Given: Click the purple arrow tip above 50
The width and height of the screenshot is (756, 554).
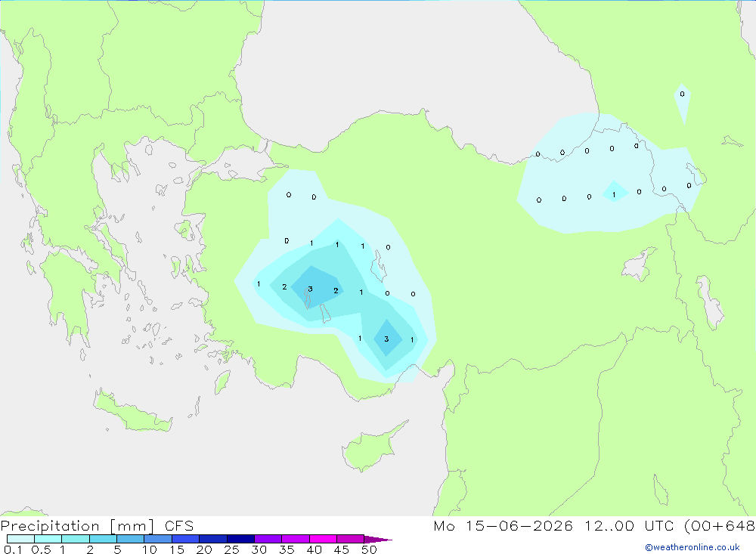Looking at the screenshot, I should [378, 540].
